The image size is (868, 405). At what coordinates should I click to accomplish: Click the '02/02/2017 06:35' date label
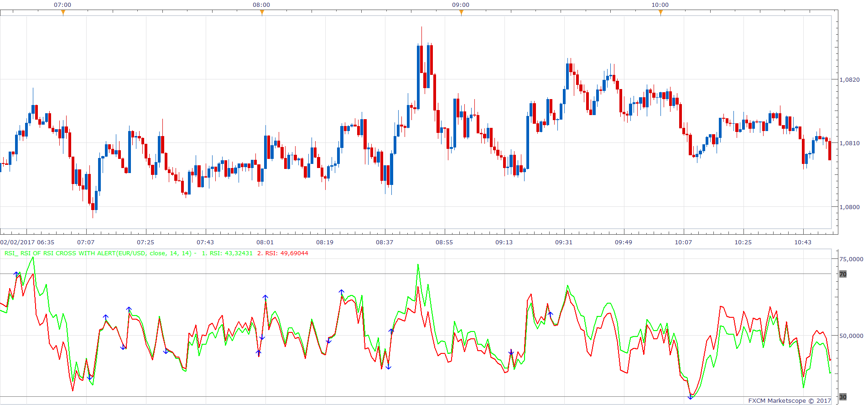pos(27,242)
